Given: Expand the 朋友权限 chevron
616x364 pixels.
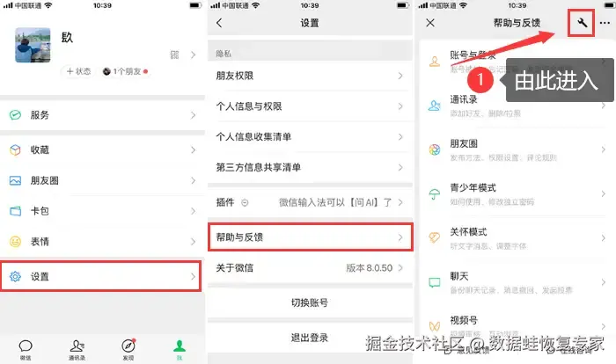Looking at the screenshot, I should 400,76.
